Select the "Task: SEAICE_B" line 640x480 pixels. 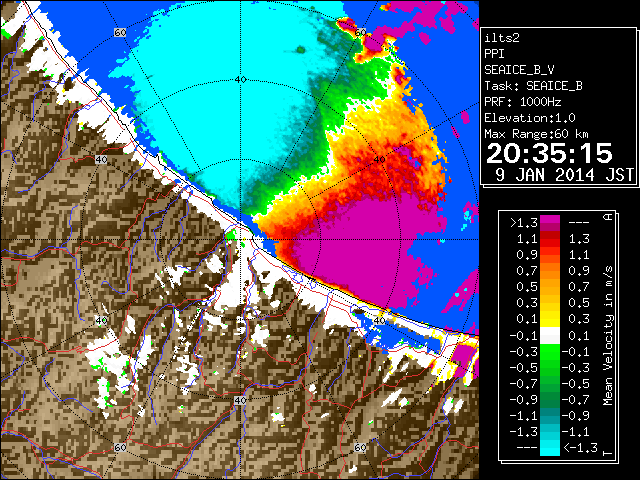[533, 86]
